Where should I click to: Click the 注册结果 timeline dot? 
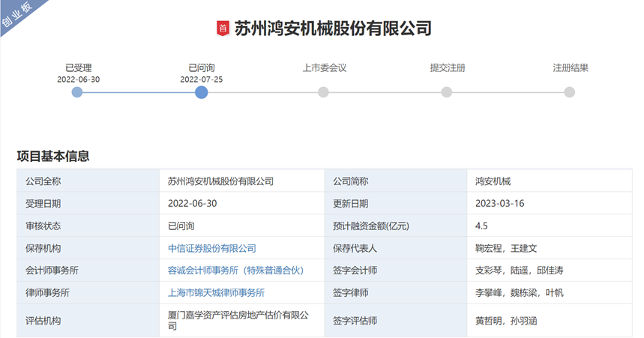click(569, 92)
